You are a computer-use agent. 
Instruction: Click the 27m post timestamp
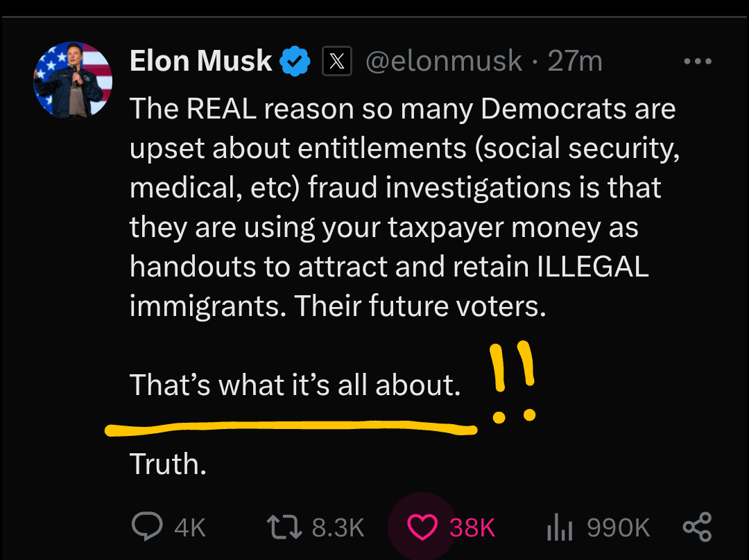tap(575, 62)
